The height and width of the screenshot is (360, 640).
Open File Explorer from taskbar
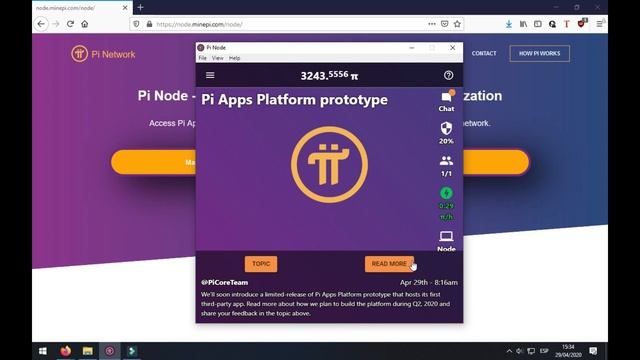(x=88, y=351)
